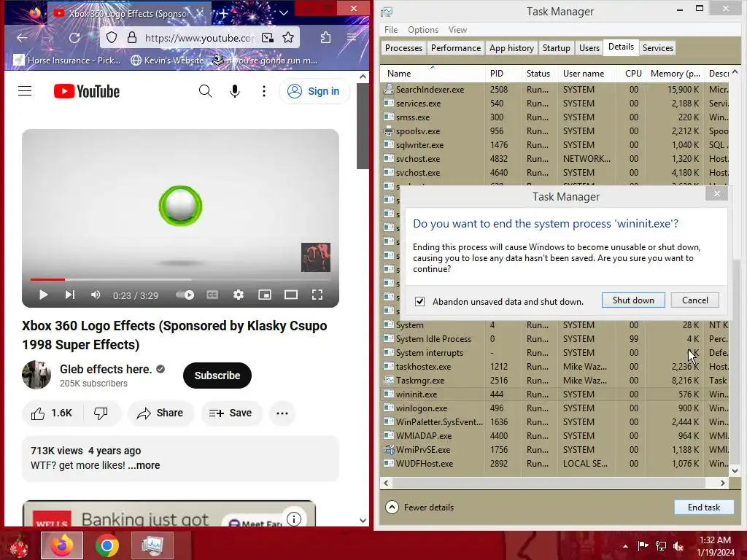Sort the process list by the Name column
Screen dimensions: 747x560
coord(433,74)
